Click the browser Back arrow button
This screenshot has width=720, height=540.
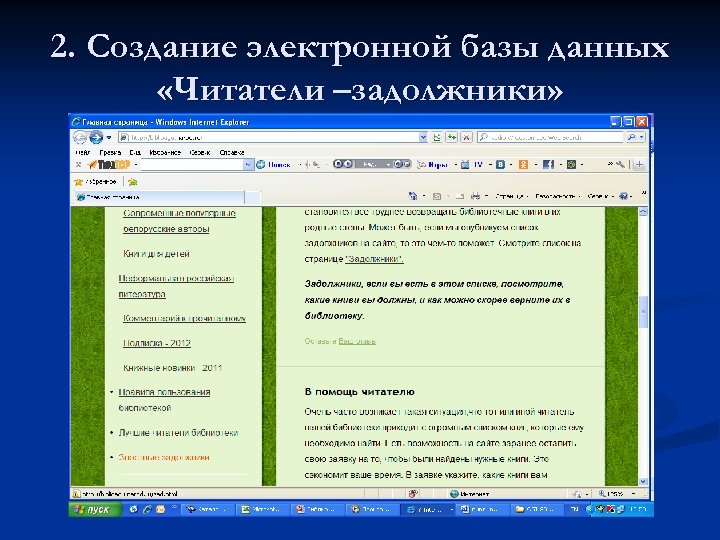click(x=80, y=137)
